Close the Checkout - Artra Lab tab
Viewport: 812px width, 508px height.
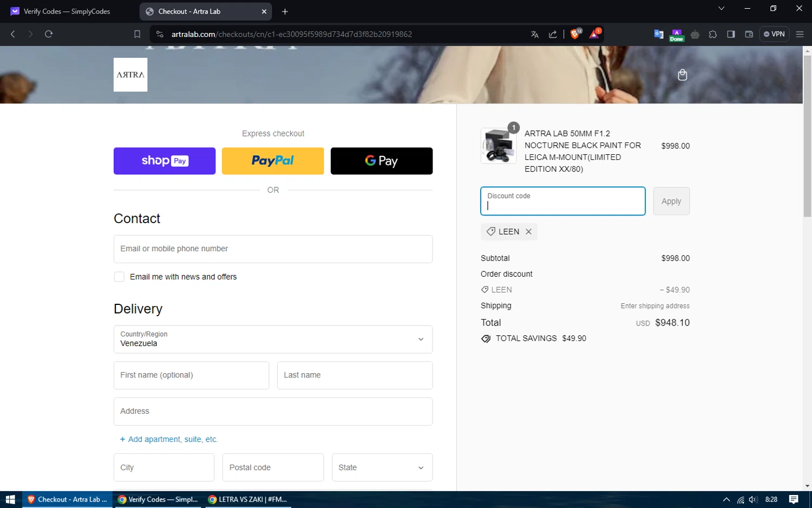click(x=264, y=11)
